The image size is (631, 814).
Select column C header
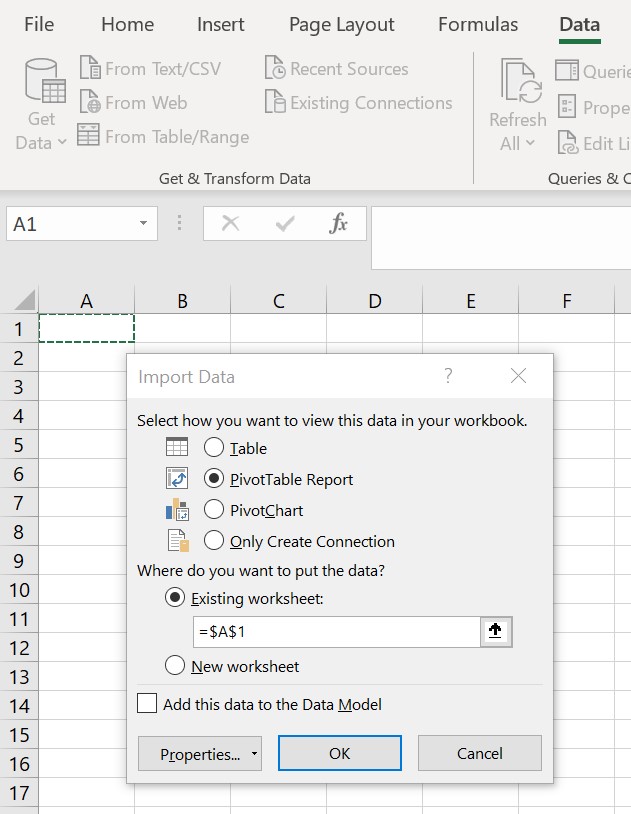pos(279,301)
